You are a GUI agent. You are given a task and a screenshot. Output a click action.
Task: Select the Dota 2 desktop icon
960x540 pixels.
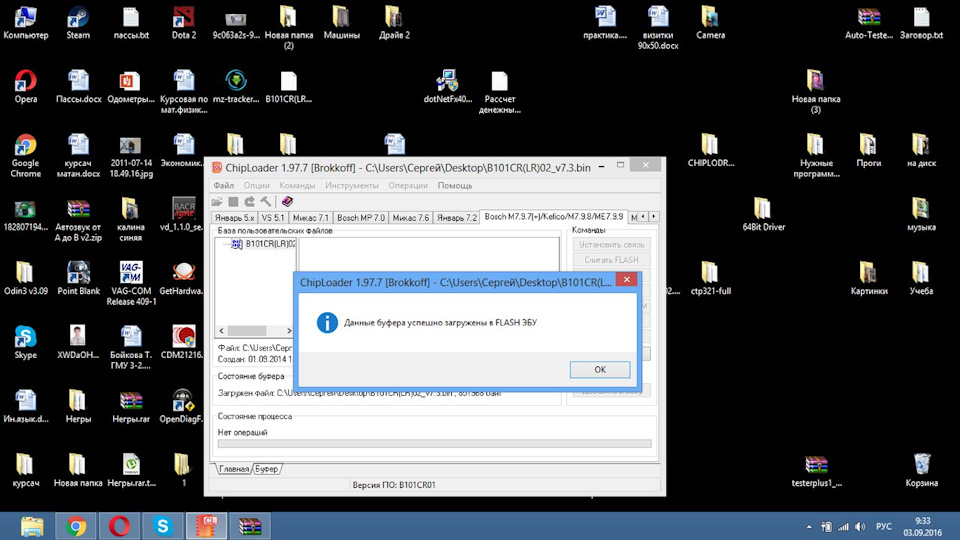(184, 23)
